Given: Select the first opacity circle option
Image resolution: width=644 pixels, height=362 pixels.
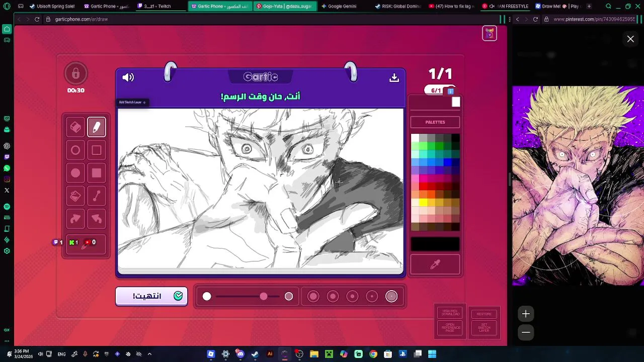Looking at the screenshot, I should (x=313, y=297).
